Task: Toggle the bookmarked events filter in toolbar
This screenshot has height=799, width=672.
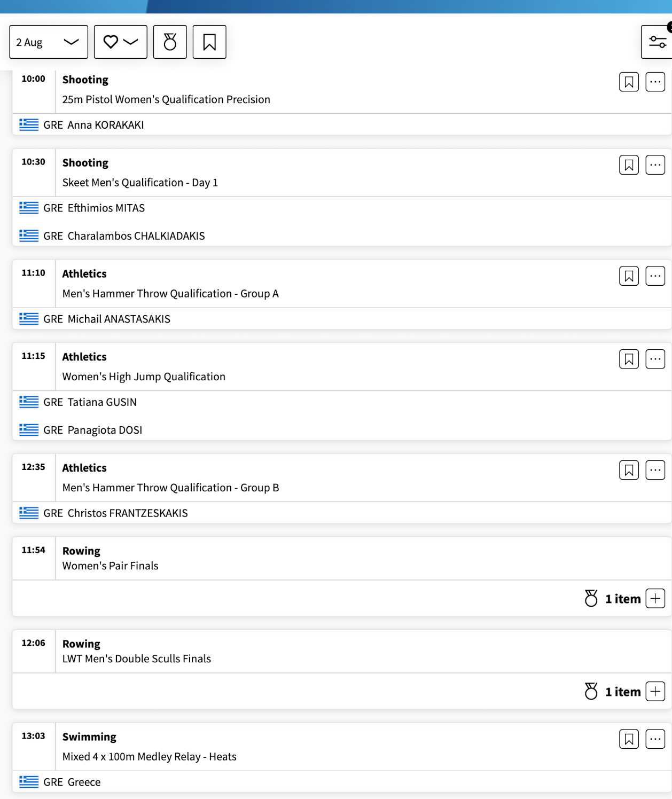Action: click(209, 42)
